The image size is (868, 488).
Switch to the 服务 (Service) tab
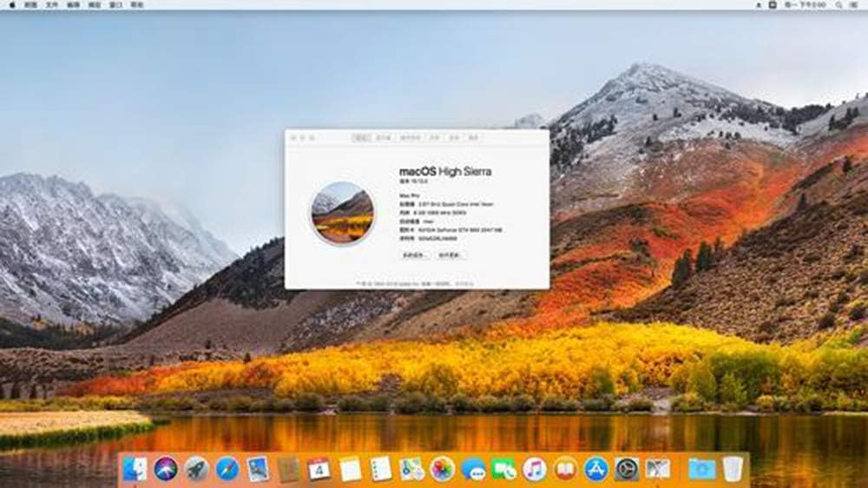[473, 137]
